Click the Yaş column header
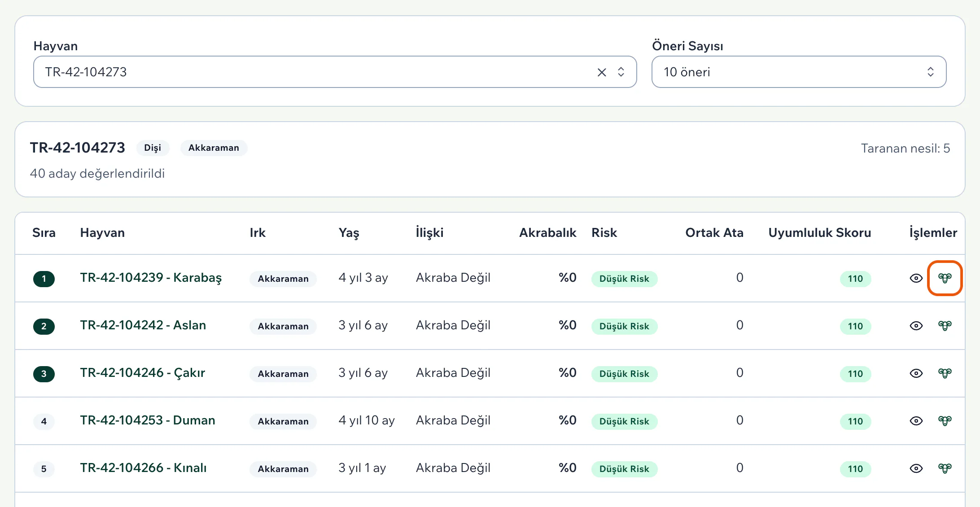This screenshot has width=980, height=507. [349, 233]
